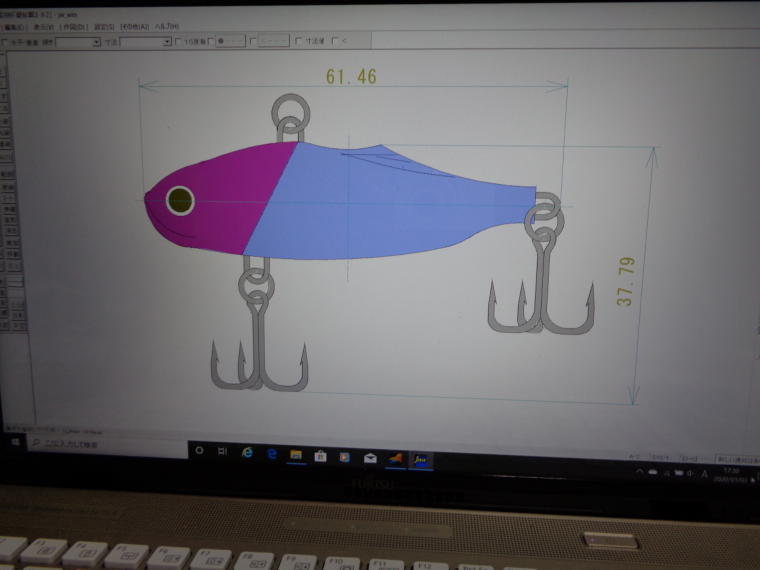Show hidden system tray icons
Screen dimensions: 760x570
click(640, 471)
